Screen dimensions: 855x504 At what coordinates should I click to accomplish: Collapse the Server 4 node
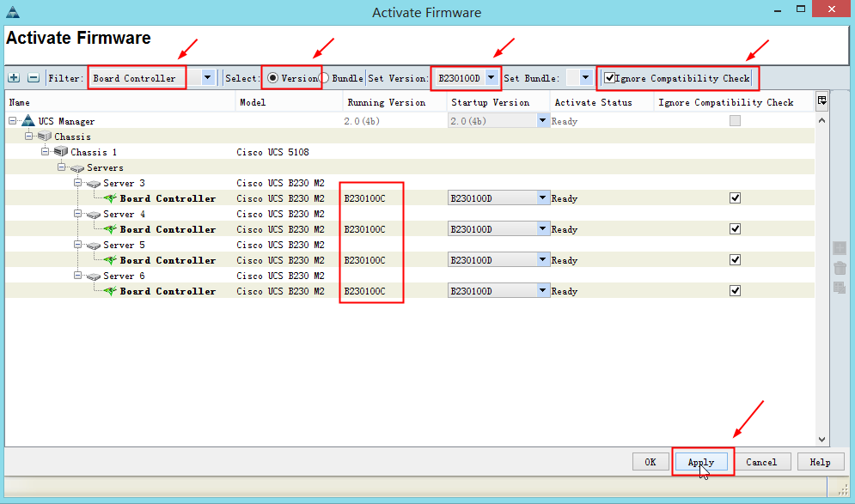pyautogui.click(x=77, y=214)
